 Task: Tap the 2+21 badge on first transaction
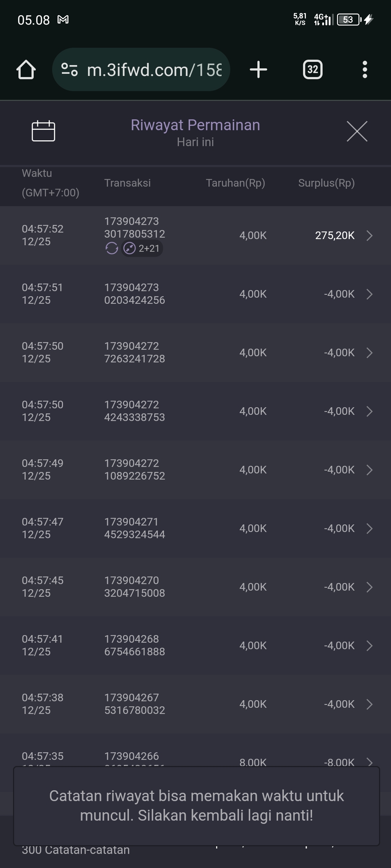[142, 248]
